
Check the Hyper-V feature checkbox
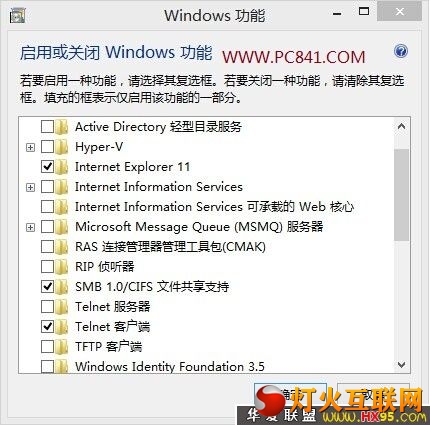47,147
